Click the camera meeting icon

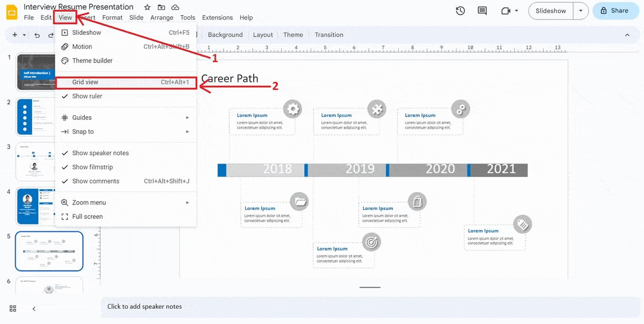(506, 11)
